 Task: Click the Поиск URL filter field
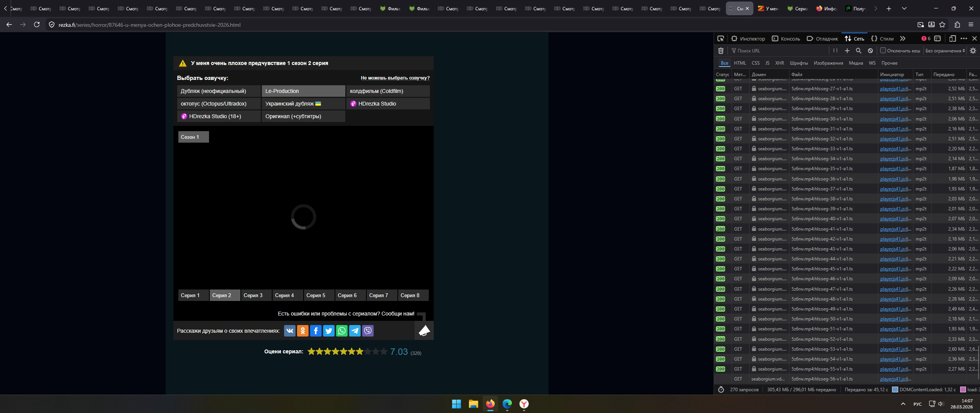pos(781,50)
